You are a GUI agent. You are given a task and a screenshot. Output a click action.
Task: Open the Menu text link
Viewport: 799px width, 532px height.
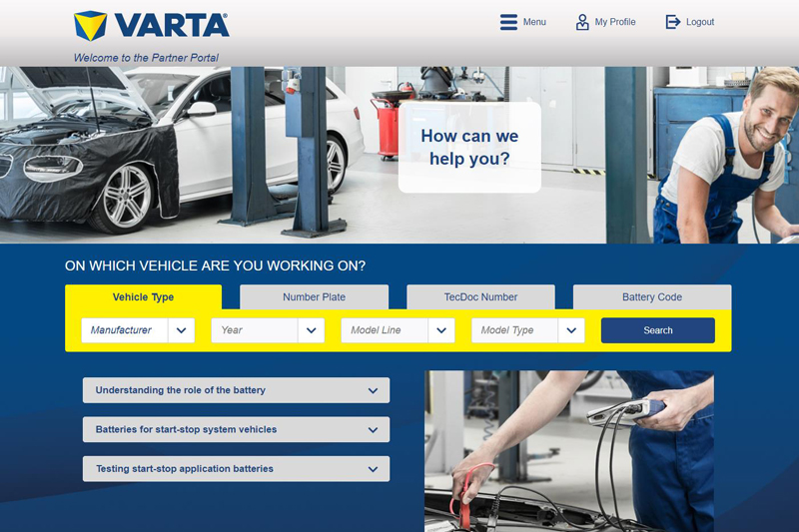point(534,22)
